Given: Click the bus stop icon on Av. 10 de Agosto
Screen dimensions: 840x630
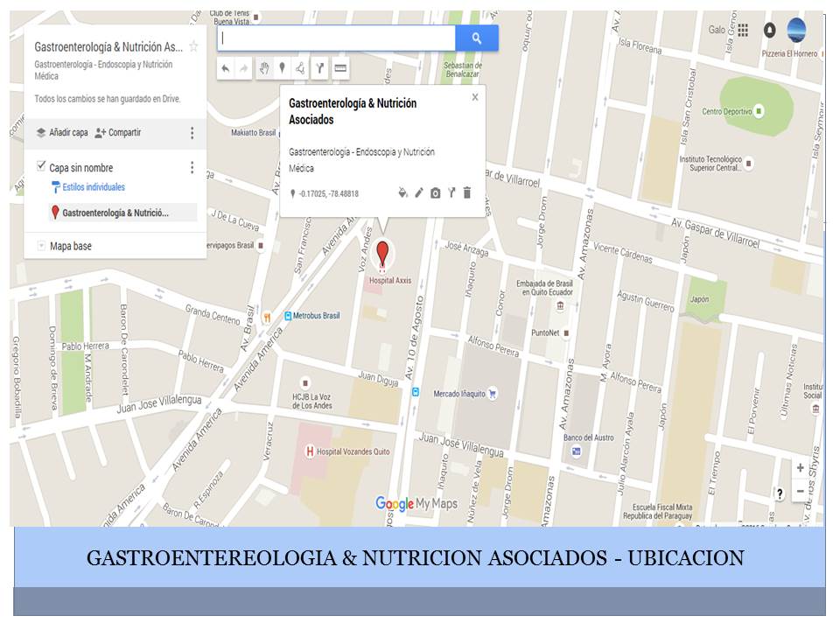Looking at the screenshot, I should click(x=415, y=393).
